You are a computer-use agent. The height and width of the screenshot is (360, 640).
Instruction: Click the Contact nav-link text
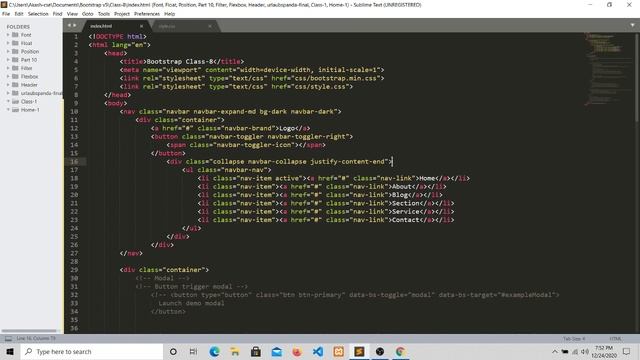click(x=406, y=220)
